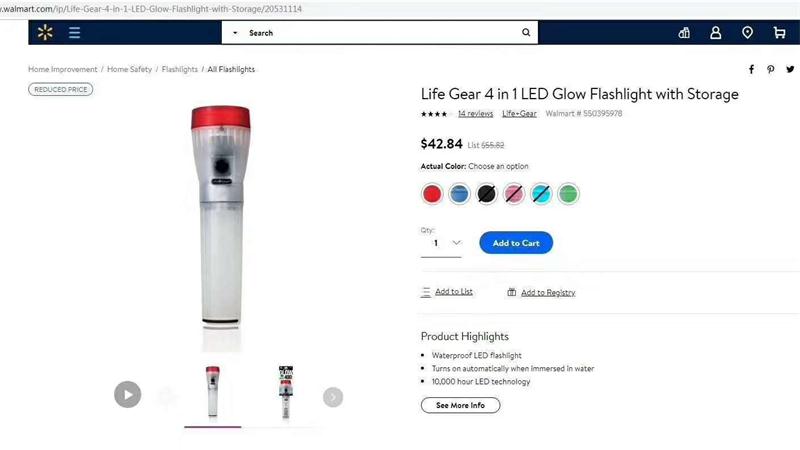Expand the Qty quantity dropdown
The image size is (800, 450).
click(x=441, y=243)
